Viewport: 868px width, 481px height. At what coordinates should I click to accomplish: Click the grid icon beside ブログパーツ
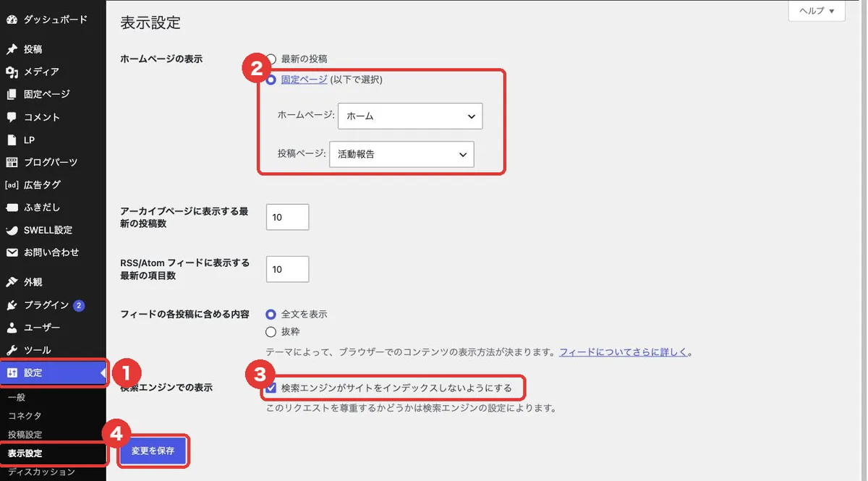click(12, 162)
